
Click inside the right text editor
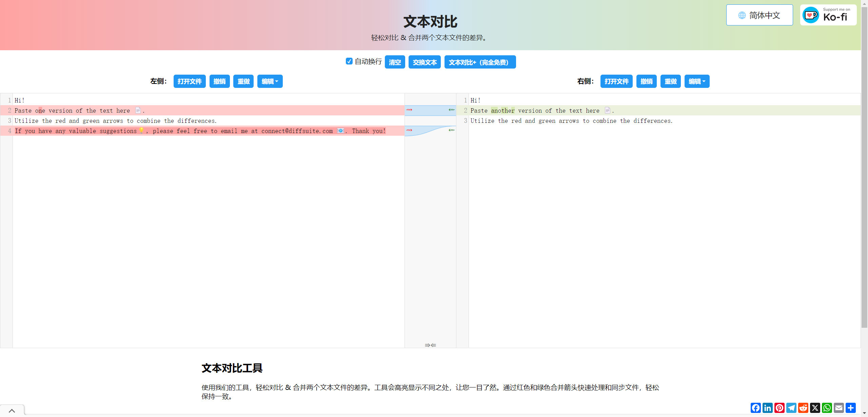644,204
